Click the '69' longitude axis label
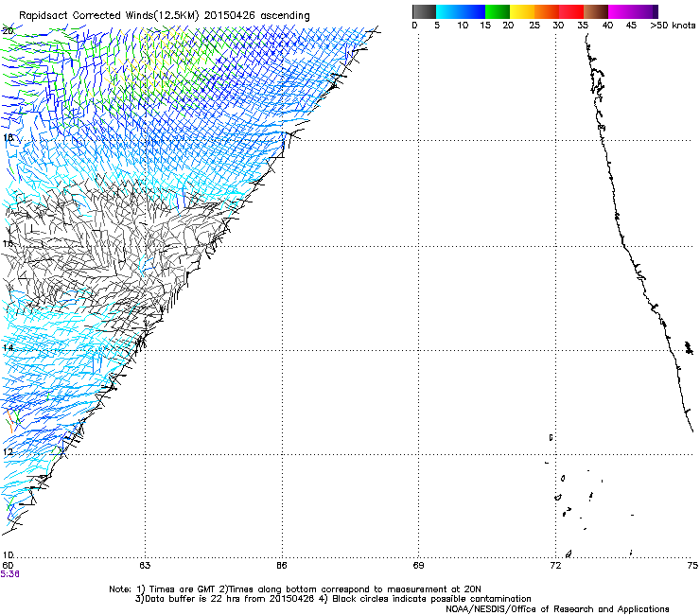 pos(418,566)
